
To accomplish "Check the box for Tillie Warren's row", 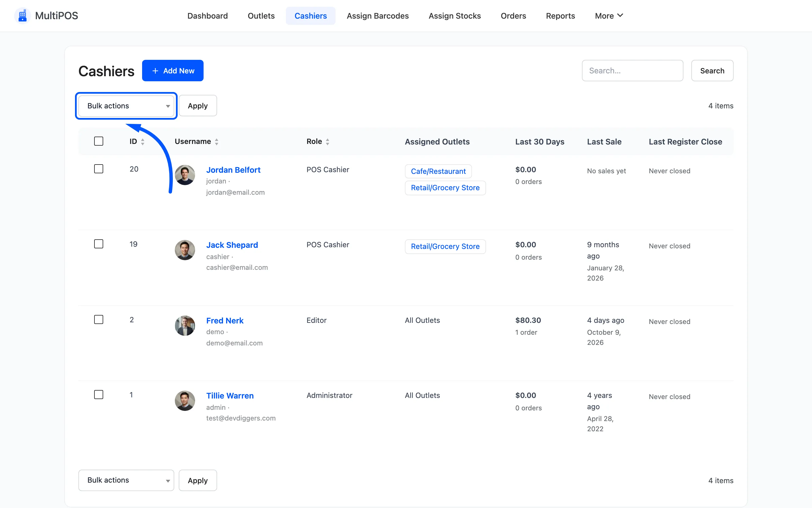I will 99,395.
